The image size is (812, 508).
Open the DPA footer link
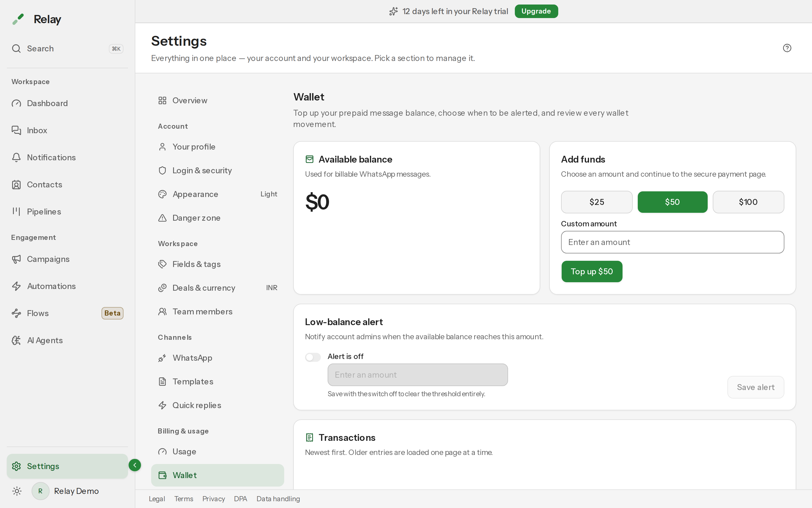(240, 499)
